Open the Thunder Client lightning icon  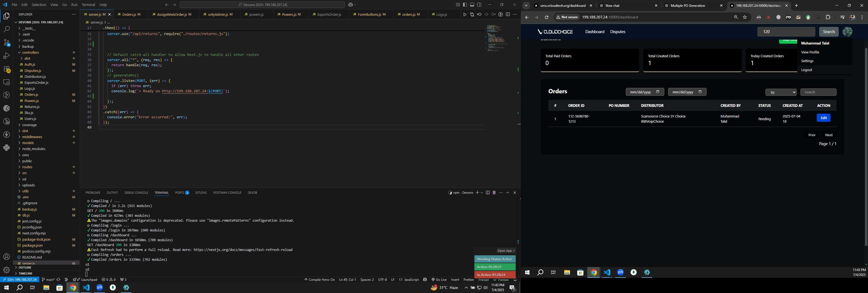[x=7, y=135]
